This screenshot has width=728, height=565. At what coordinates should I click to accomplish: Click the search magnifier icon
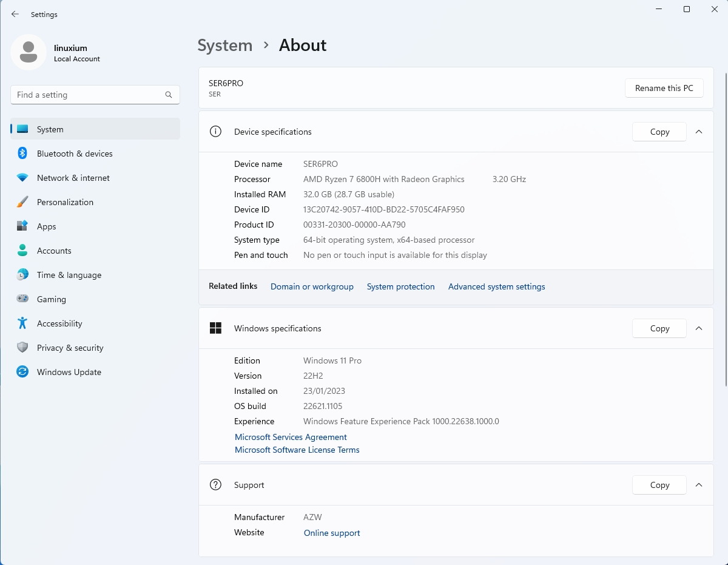169,95
